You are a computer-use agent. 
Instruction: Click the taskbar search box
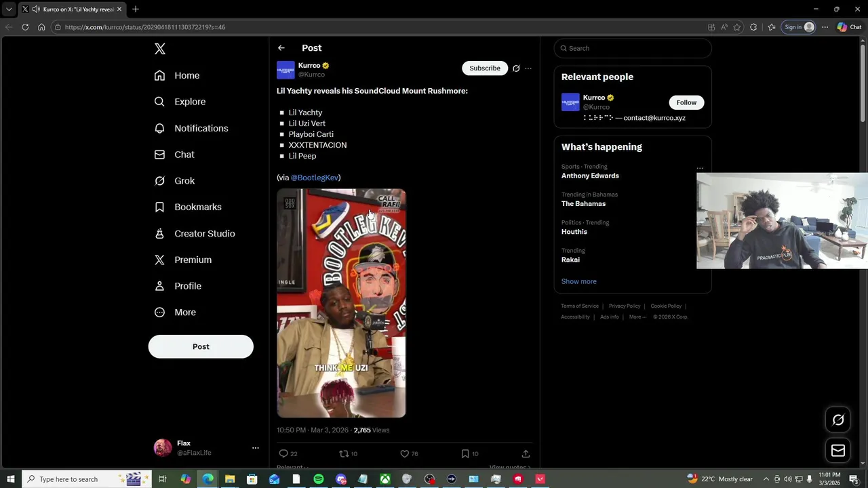86,479
